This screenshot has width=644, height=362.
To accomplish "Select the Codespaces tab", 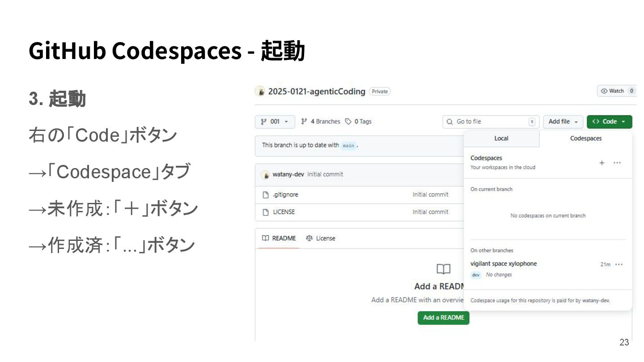I will tap(586, 139).
